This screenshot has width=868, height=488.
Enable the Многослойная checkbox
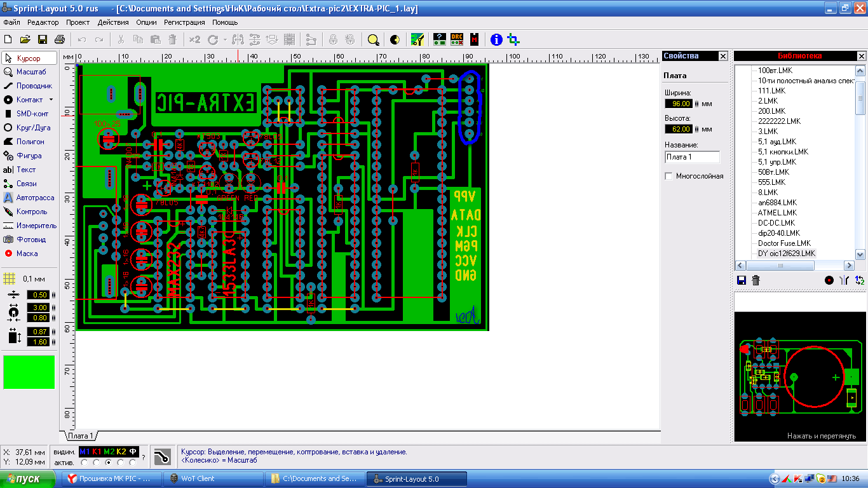[668, 176]
